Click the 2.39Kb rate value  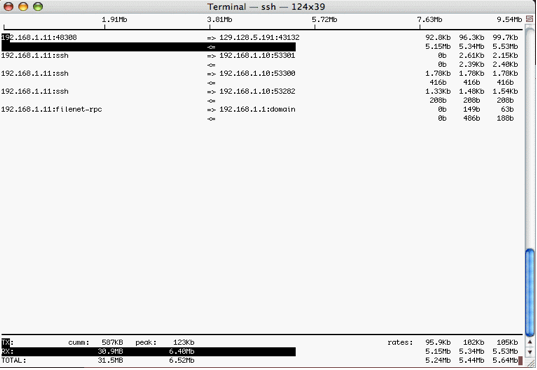point(472,64)
